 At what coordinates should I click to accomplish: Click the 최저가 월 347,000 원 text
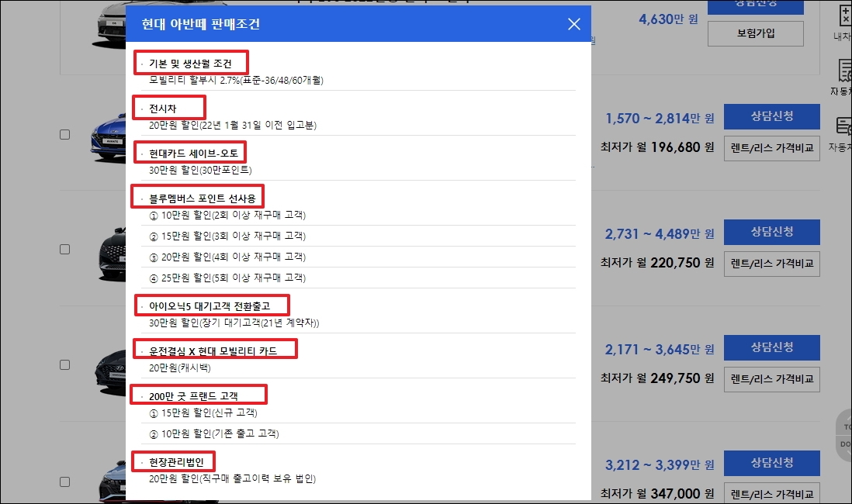(657, 494)
